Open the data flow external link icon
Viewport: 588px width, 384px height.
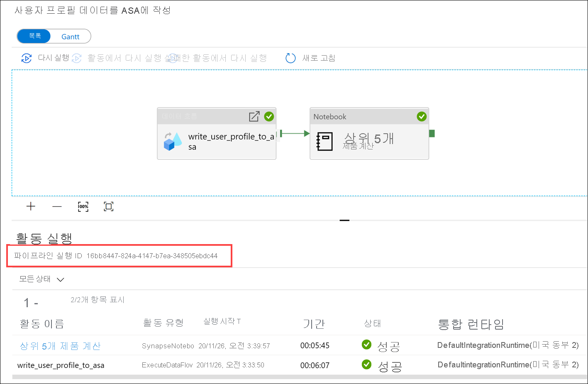pyautogui.click(x=254, y=117)
